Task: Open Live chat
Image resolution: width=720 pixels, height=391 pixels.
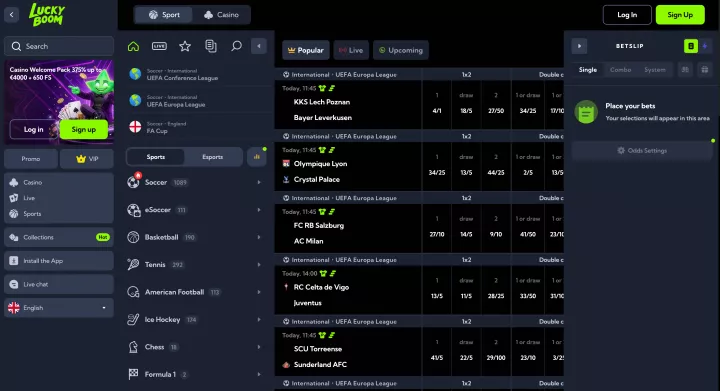Action: click(x=59, y=284)
